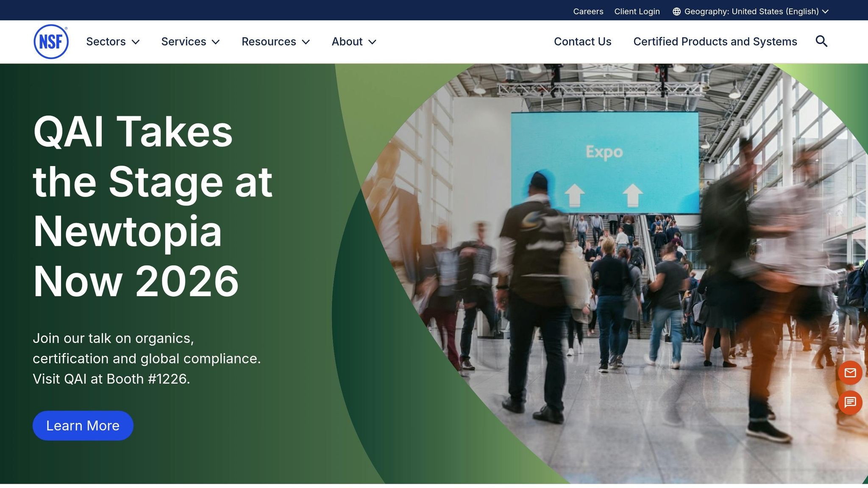Click the Learn More button
Screen dimensions: 868x488
pyautogui.click(x=83, y=425)
